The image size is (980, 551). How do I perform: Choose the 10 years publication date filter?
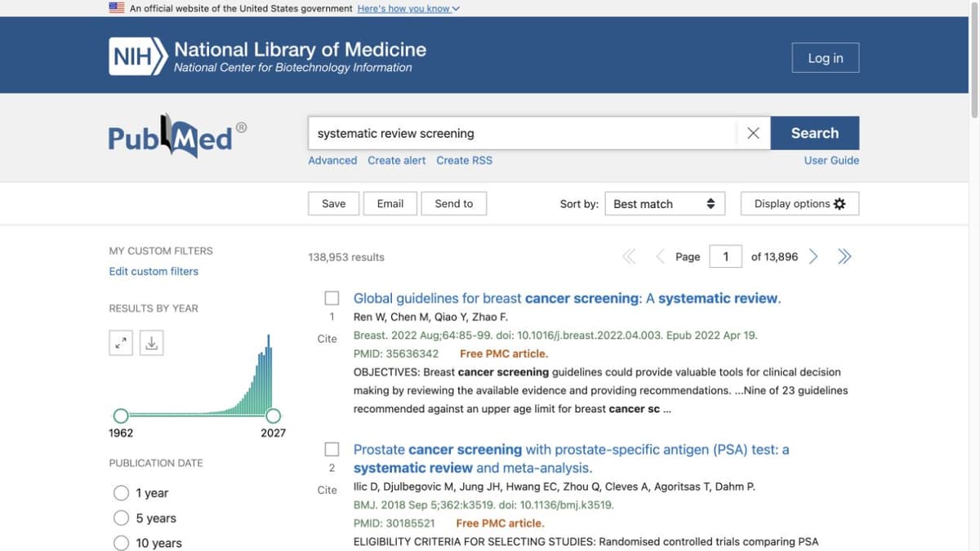coord(122,543)
